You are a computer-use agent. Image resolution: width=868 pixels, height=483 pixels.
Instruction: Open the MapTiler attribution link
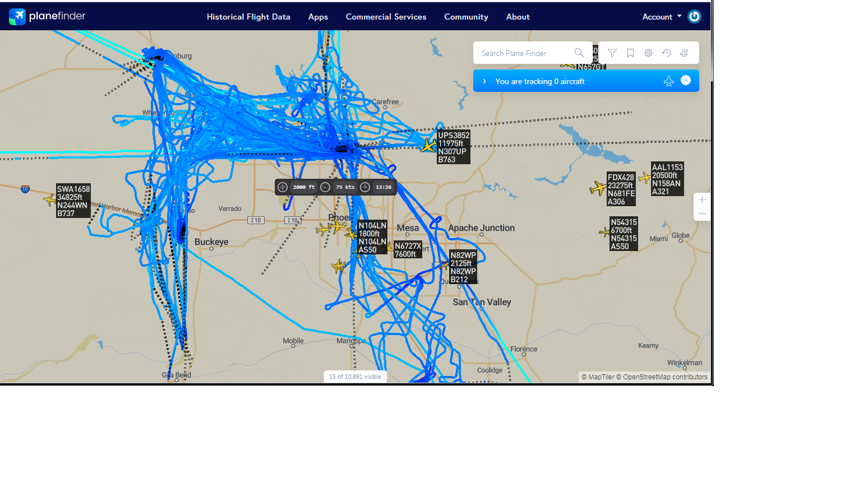598,377
